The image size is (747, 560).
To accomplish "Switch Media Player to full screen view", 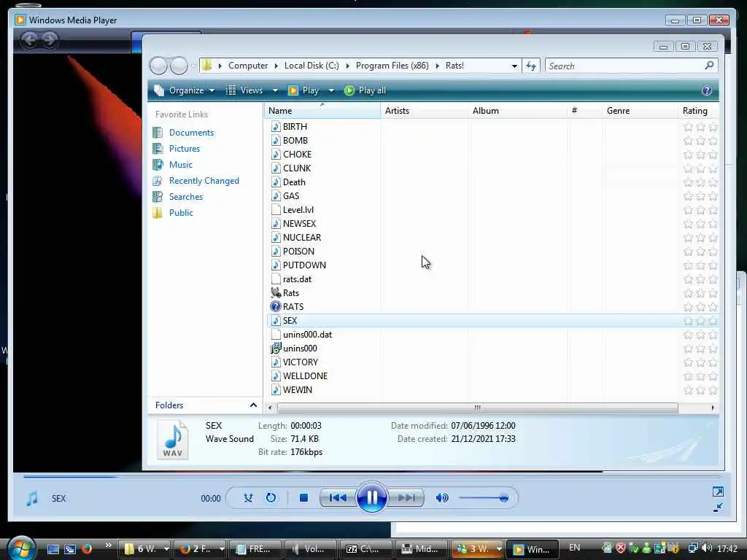I will pyautogui.click(x=718, y=491).
